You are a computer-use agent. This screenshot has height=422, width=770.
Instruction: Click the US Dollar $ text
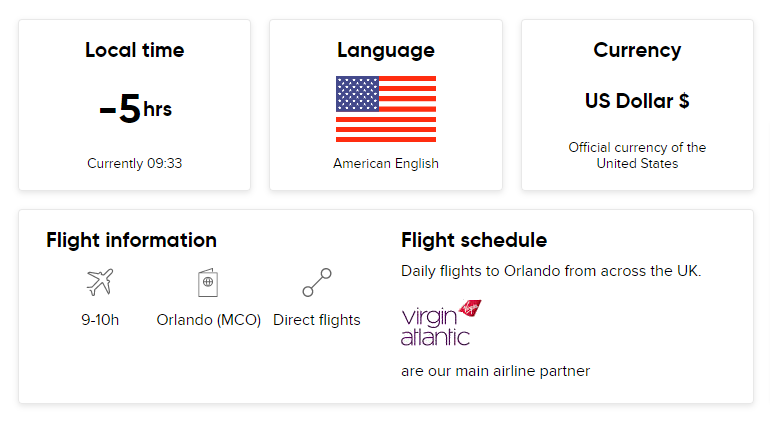click(637, 101)
